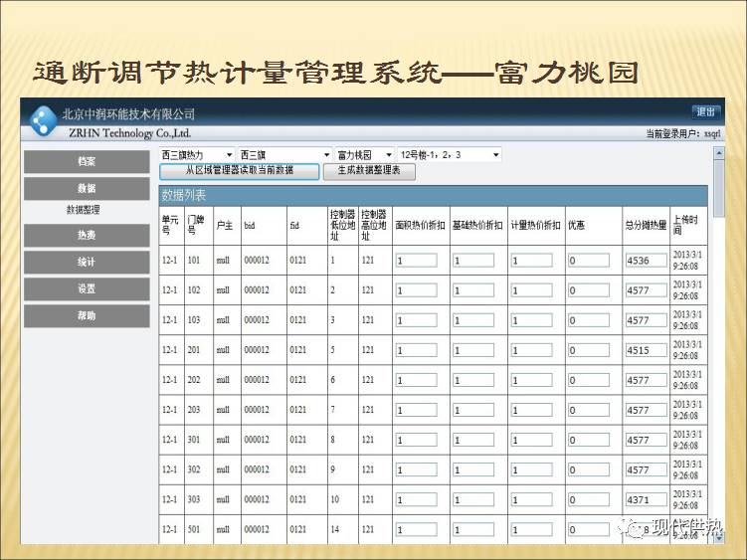Open the 统计 sidebar menu
Screen dimensions: 747x560
click(87, 263)
